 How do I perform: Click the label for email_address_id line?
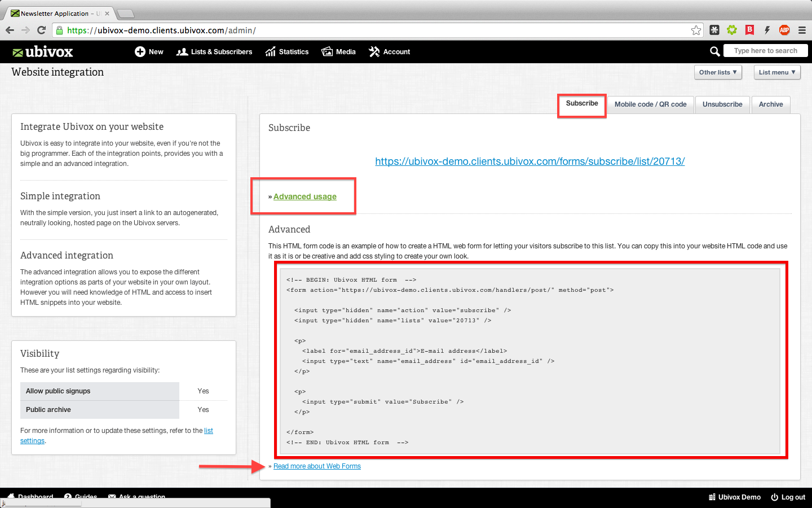(404, 351)
